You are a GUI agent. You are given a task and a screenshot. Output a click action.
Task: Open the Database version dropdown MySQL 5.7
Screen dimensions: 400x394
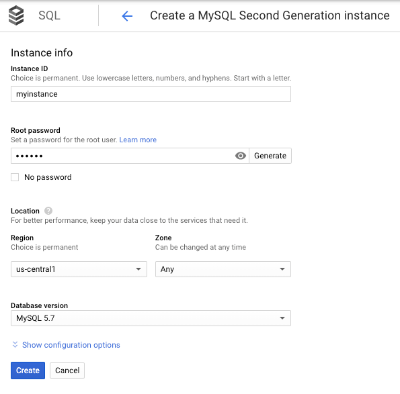point(151,318)
